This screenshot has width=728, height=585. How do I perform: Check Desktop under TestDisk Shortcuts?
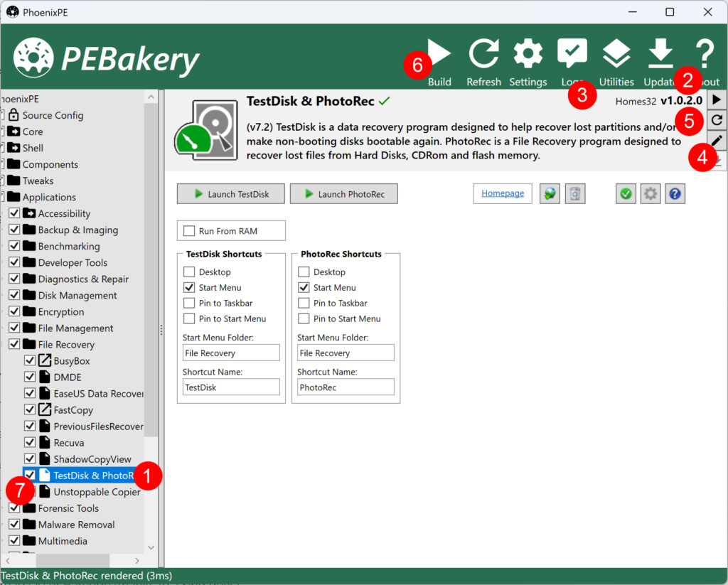pos(189,272)
